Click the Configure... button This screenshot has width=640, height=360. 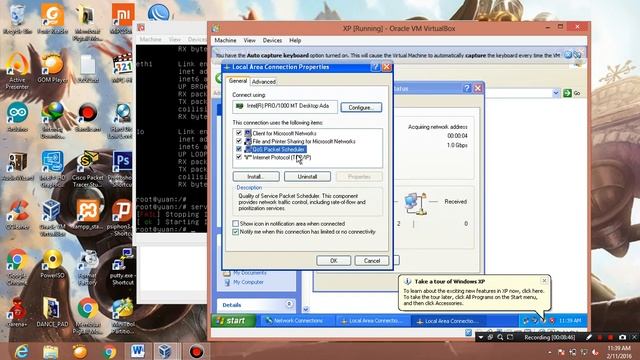(361, 107)
